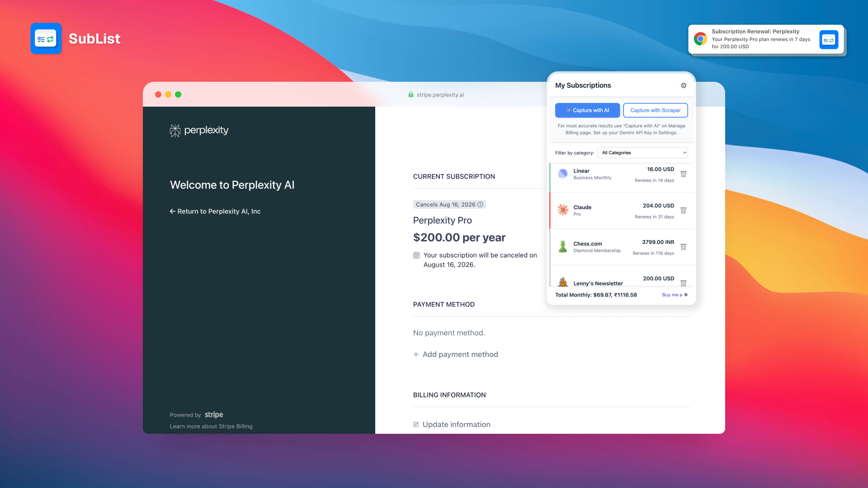The width and height of the screenshot is (868, 488).
Task: Delete the Linear subscription via trash icon
Action: click(684, 174)
